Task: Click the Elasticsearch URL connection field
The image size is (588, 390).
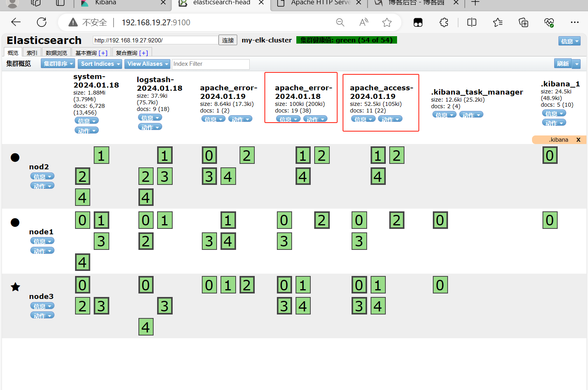Action: (x=156, y=40)
